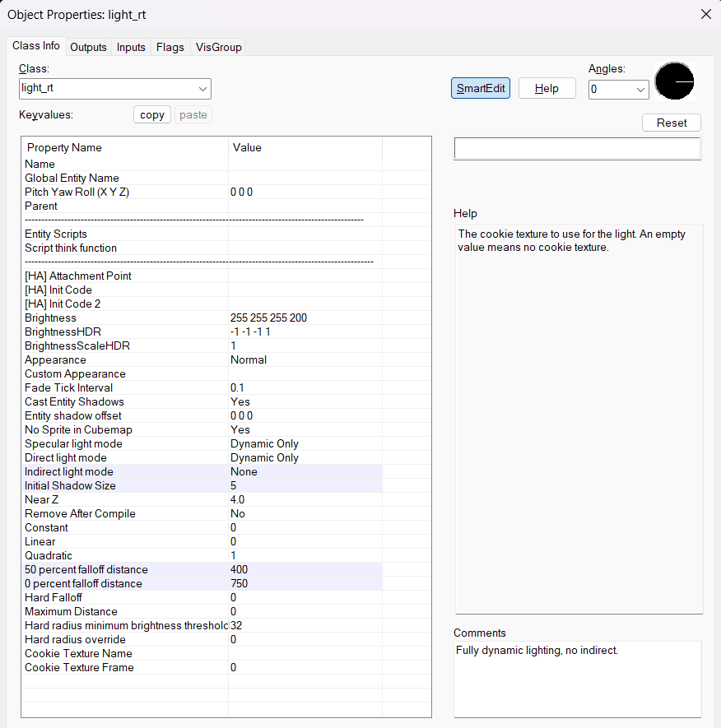Image resolution: width=721 pixels, height=728 pixels.
Task: Click the value input field under Reset
Action: (x=577, y=149)
